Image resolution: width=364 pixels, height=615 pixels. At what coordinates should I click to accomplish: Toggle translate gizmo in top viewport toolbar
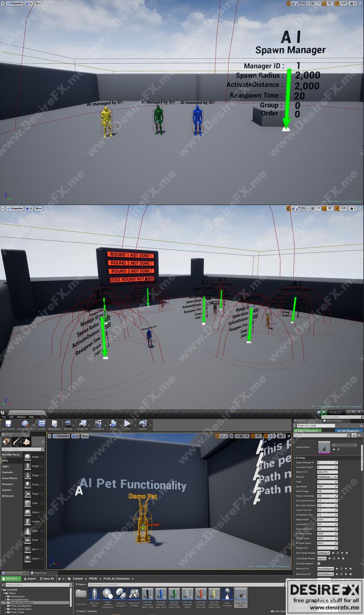click(289, 3)
